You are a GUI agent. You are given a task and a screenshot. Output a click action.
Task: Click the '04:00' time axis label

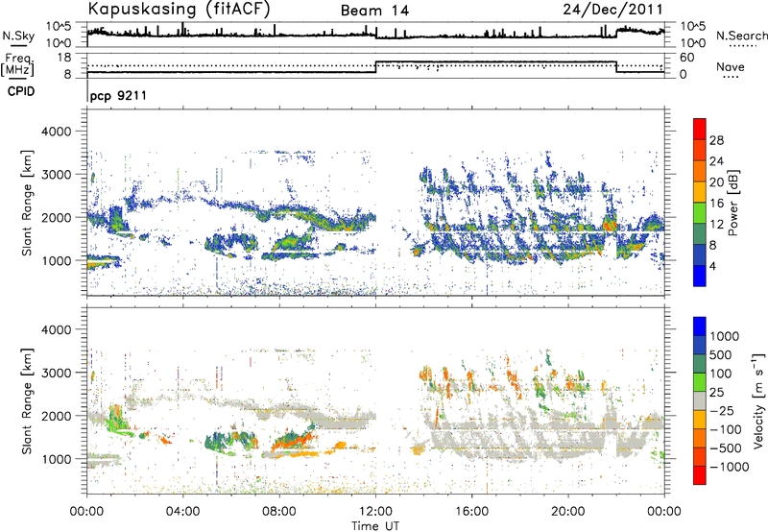pos(183,512)
